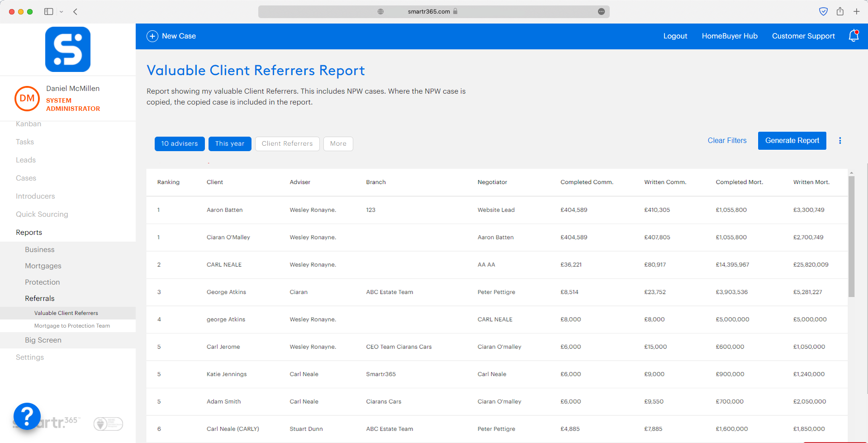
Task: Open Introducers in the sidebar
Action: click(x=35, y=196)
